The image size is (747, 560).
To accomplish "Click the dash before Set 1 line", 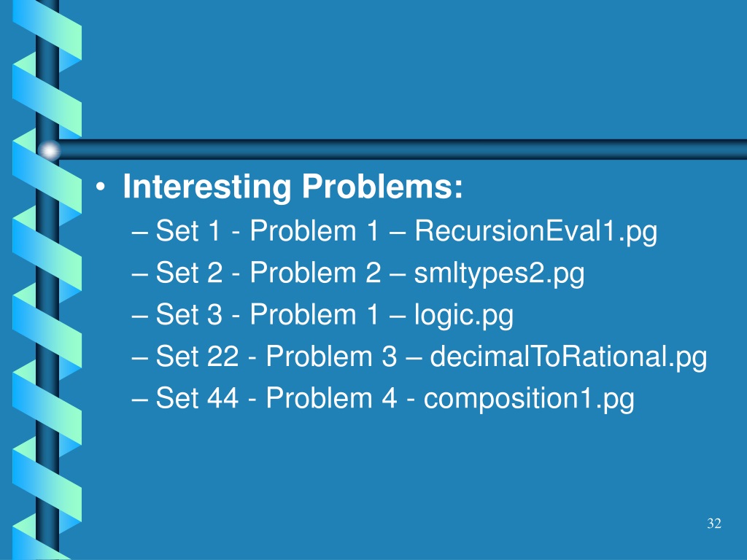I will click(139, 233).
